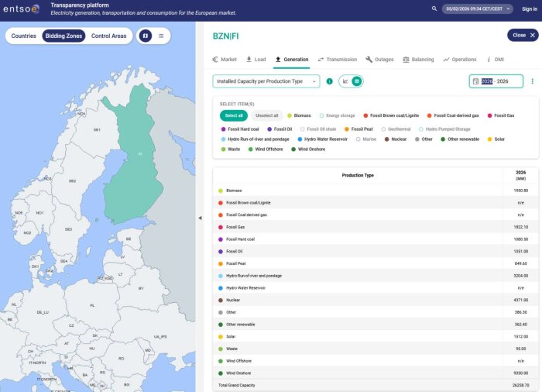Image resolution: width=542 pixels, height=392 pixels.
Task: Click Sign in
Action: click(529, 9)
